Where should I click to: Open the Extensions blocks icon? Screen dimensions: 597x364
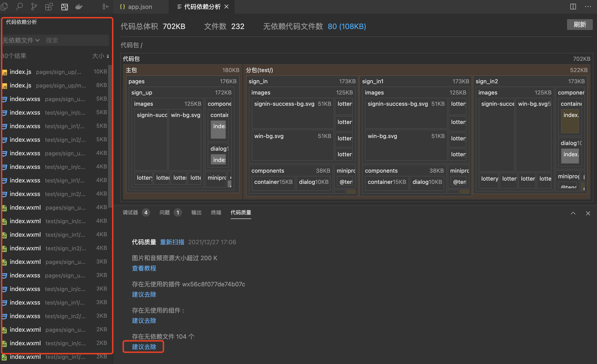49,7
